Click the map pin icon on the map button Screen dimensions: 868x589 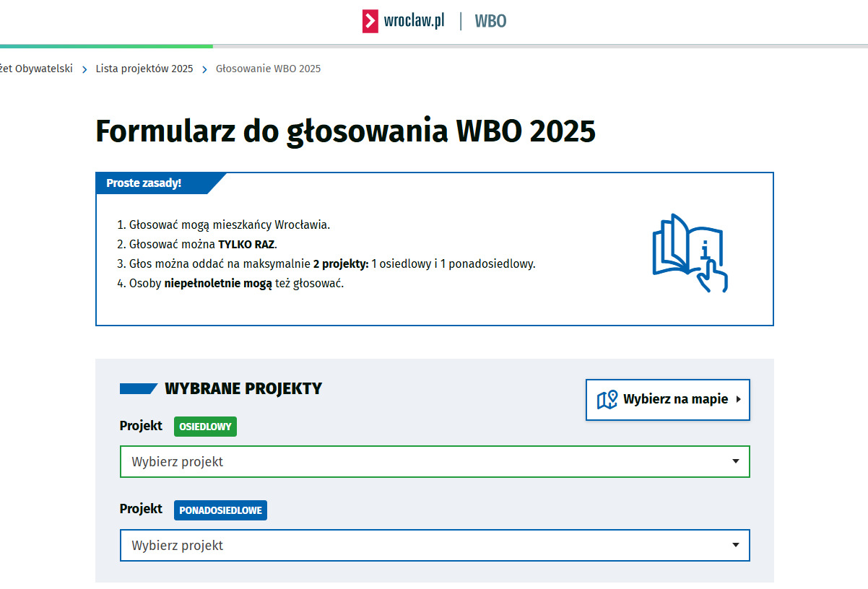[607, 399]
